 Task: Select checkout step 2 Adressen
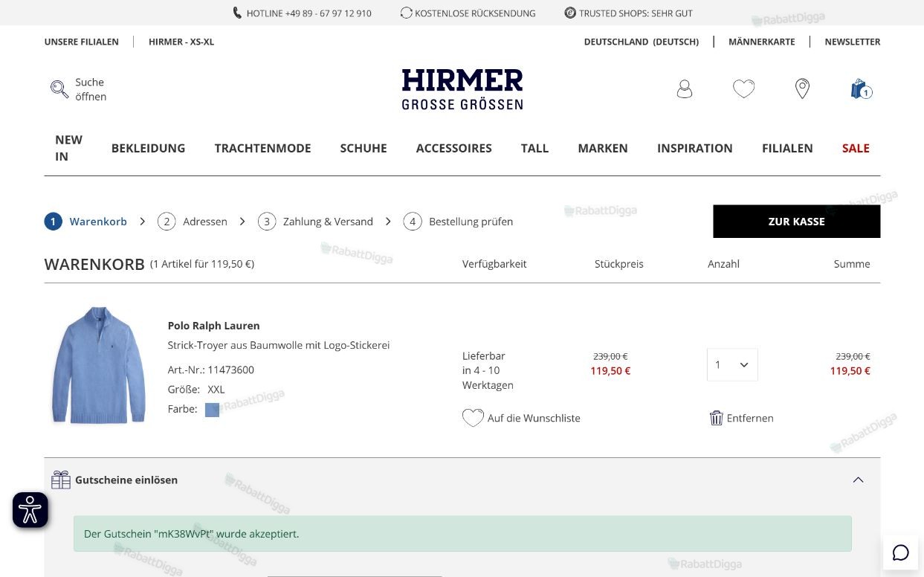193,222
